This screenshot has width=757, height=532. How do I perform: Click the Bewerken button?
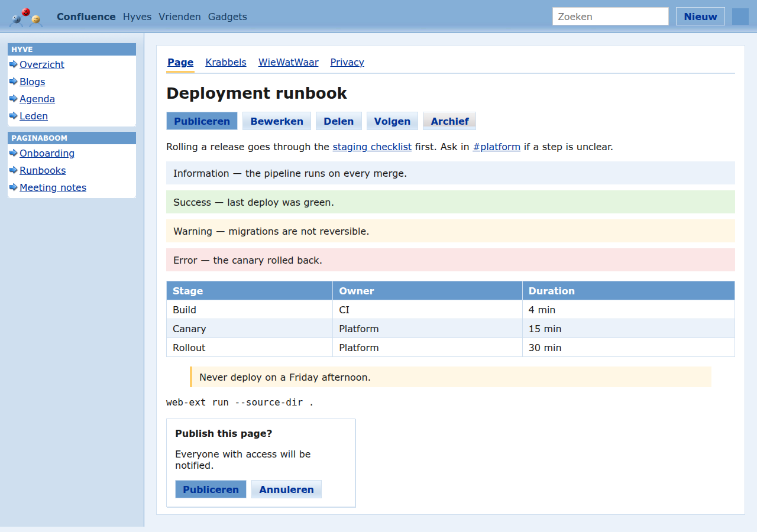tap(277, 121)
